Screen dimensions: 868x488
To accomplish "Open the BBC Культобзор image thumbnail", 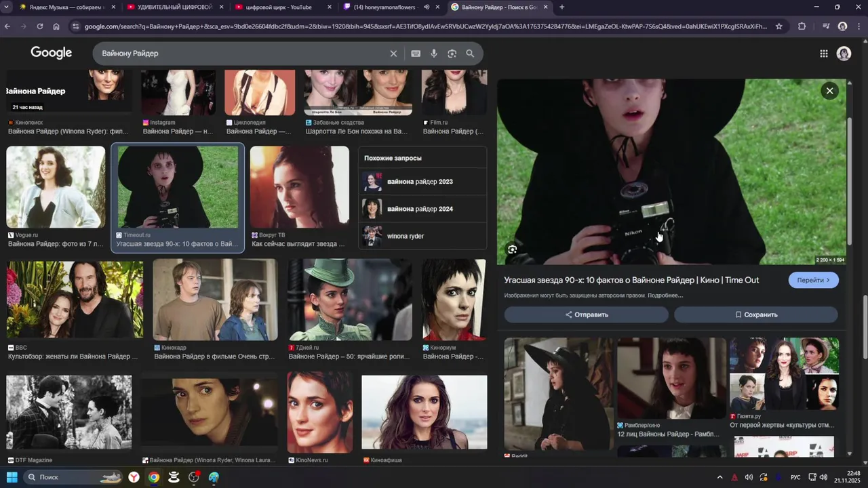I will (75, 300).
